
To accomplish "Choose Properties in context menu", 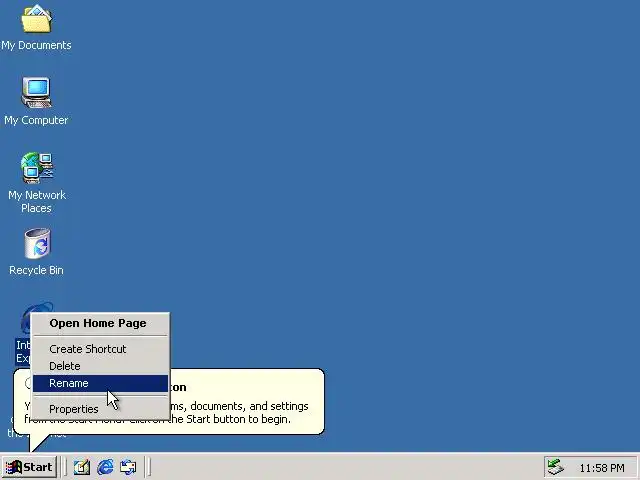I will tap(100, 409).
